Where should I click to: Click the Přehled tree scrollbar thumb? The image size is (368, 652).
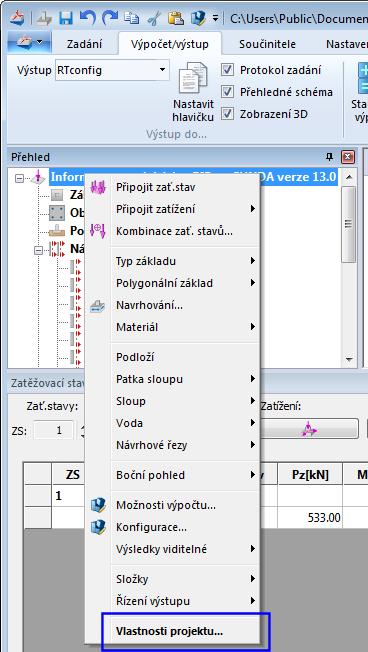click(x=348, y=225)
